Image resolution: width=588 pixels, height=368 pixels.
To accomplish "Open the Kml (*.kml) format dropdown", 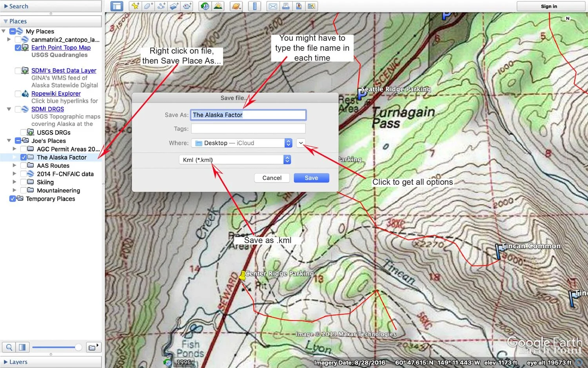I will (235, 160).
